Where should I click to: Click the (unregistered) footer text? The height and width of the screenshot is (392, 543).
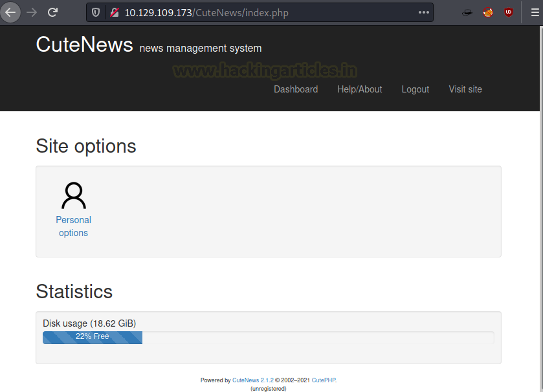269,389
